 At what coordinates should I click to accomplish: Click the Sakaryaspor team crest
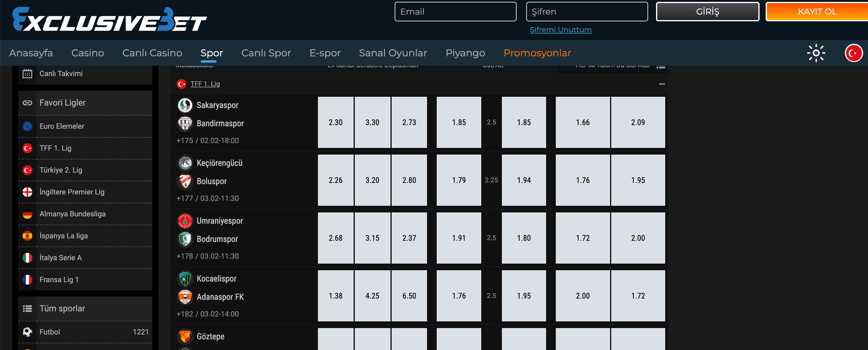pyautogui.click(x=185, y=105)
